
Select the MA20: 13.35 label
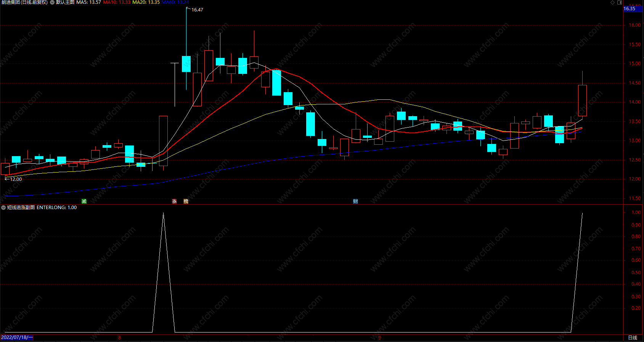(146, 2)
